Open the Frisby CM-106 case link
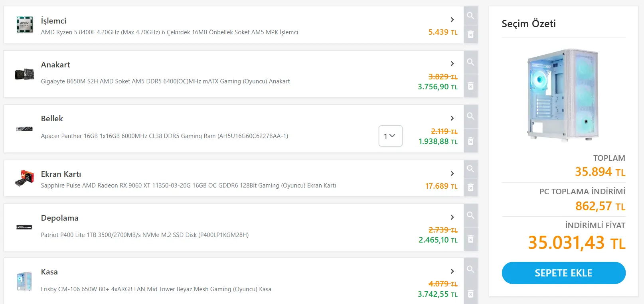 click(156, 289)
